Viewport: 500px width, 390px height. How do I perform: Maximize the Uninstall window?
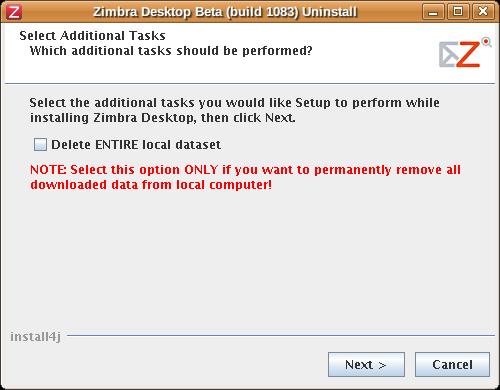[x=458, y=12]
